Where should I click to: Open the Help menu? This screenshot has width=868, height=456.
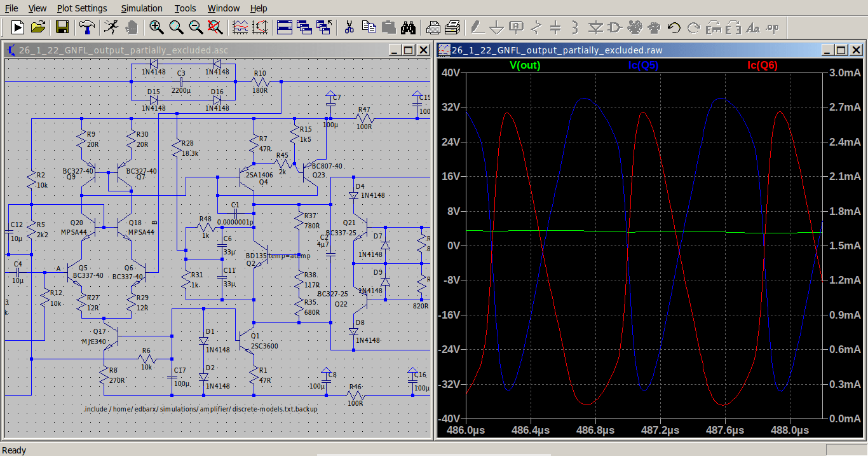(x=259, y=8)
